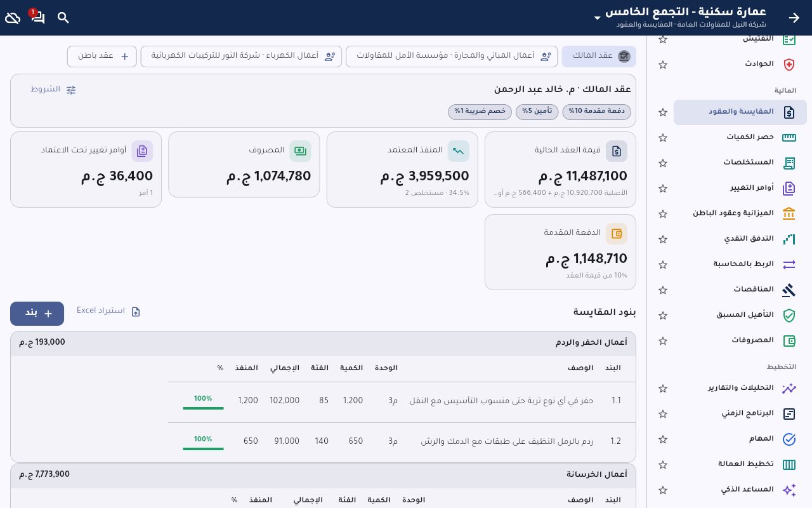Click the خصم ضريبة 1% chip
This screenshot has width=812, height=508.
pos(480,112)
